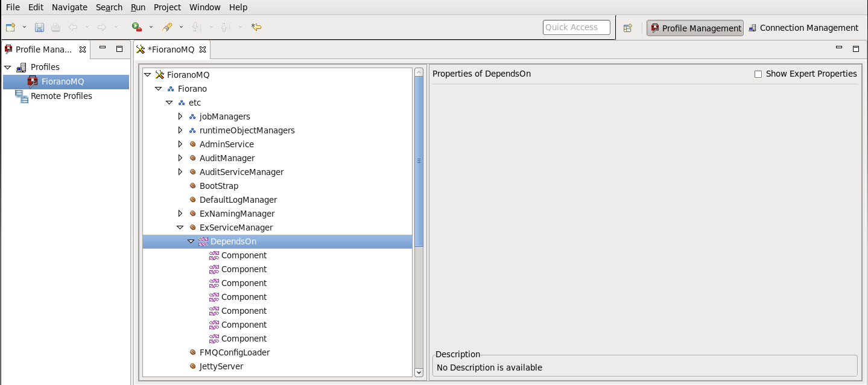The image size is (868, 385).
Task: Collapse the FioranoMQ root node in editor
Action: (x=148, y=75)
